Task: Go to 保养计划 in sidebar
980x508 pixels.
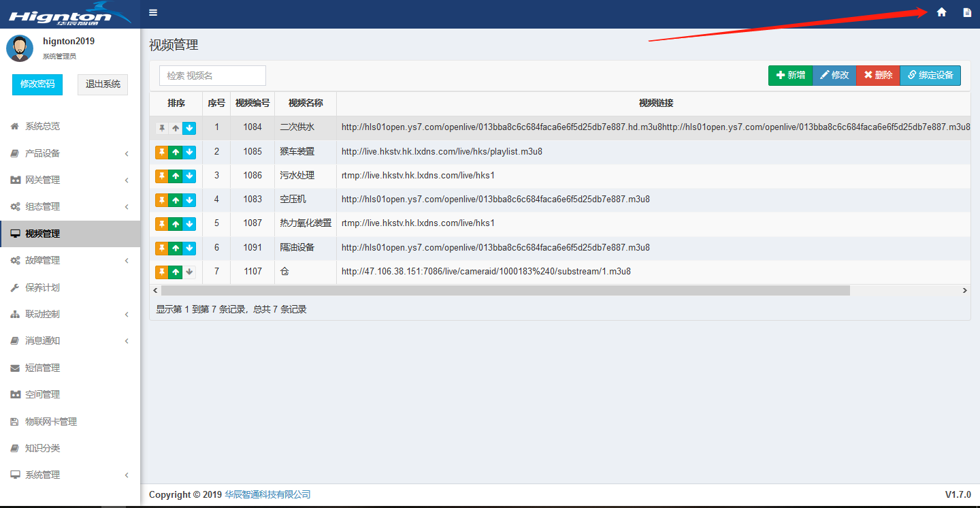Action: tap(42, 287)
